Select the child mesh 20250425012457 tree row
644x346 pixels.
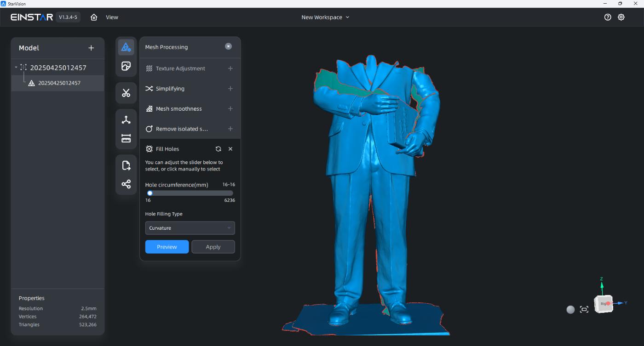tap(57, 83)
